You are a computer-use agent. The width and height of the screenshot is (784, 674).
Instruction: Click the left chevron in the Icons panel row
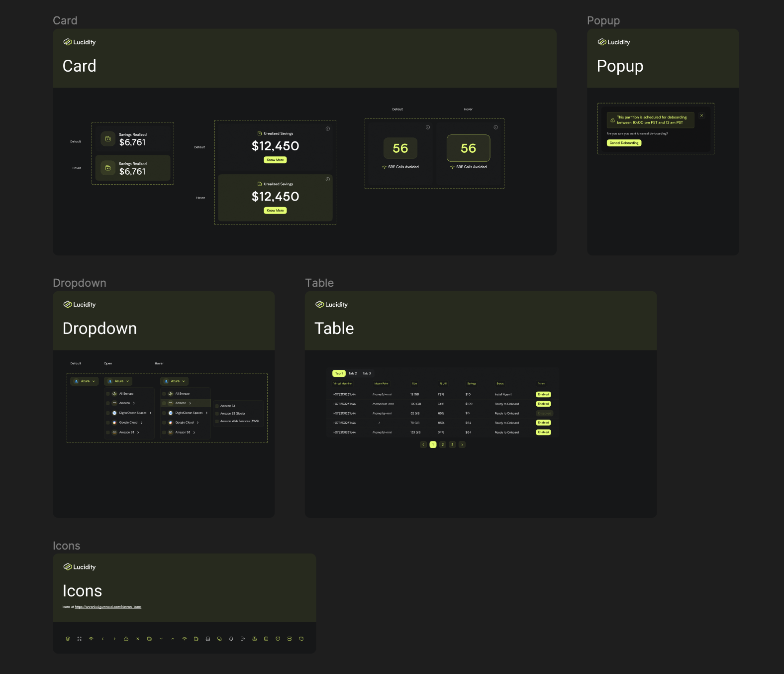click(102, 639)
